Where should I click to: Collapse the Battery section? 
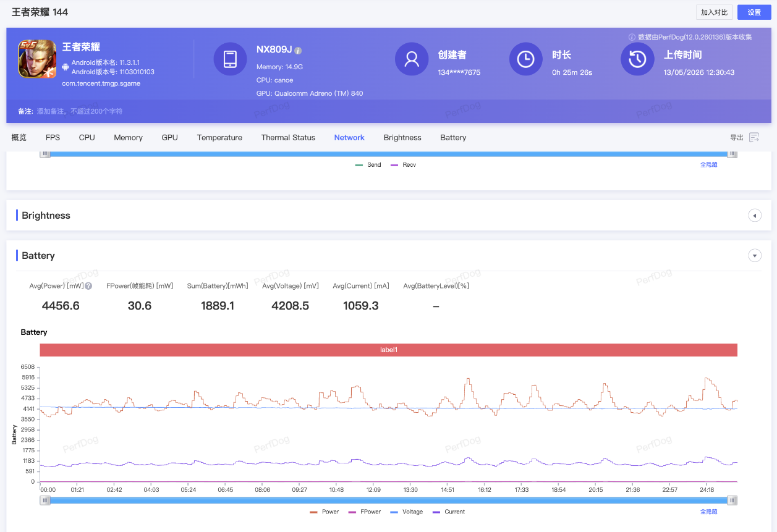point(755,255)
